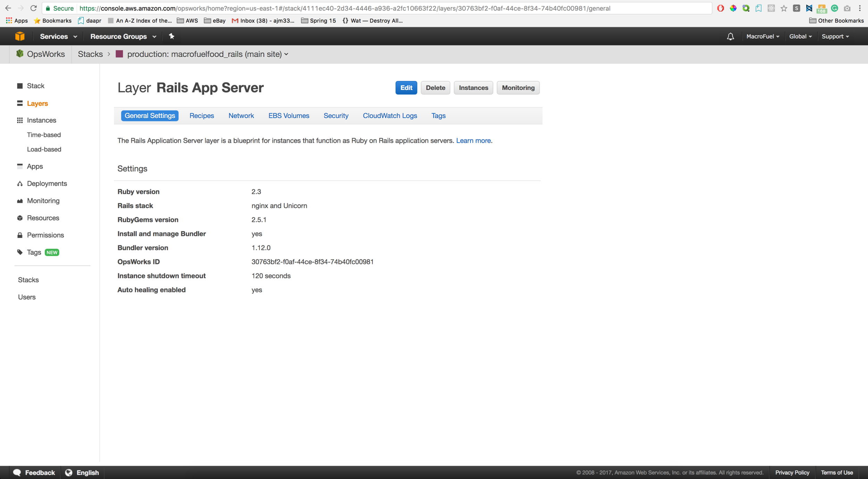This screenshot has width=868, height=479.
Task: Click the OpsWorks leaf logo icon
Action: point(20,54)
